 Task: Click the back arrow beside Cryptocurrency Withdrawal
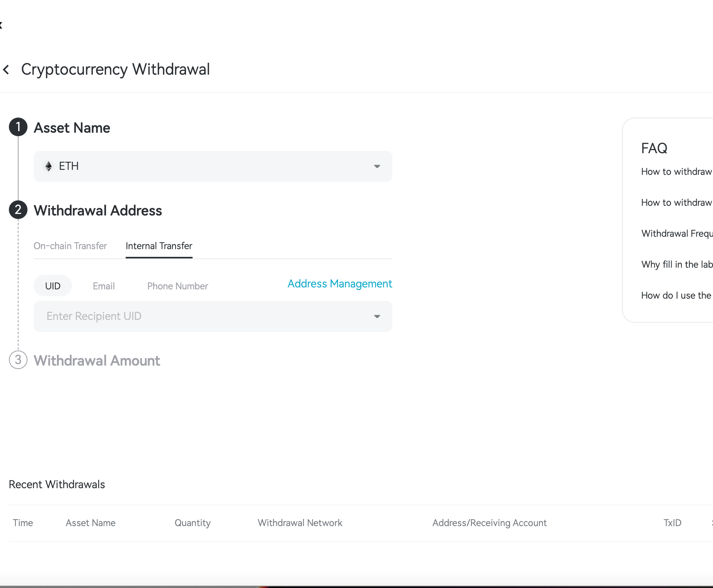(x=6, y=70)
